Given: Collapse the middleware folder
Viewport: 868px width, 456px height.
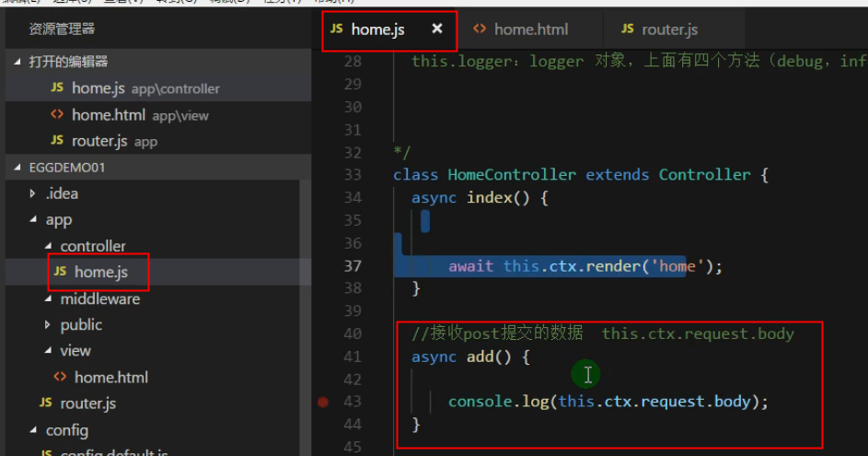Looking at the screenshot, I should 48,298.
